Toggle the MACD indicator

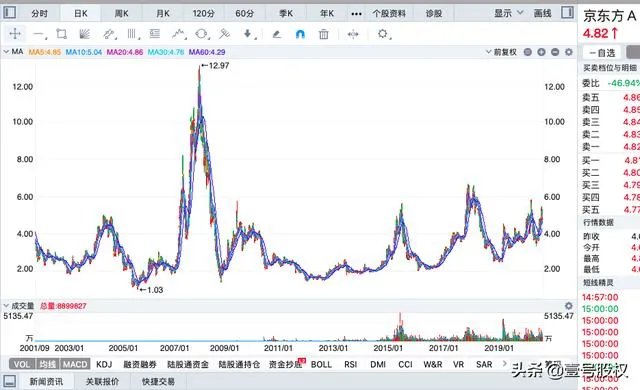pos(75,364)
